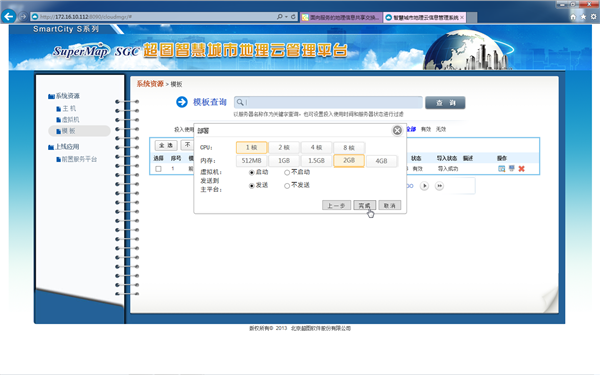
Task: Click the 导入成功 cell in row 1
Action: 448,169
